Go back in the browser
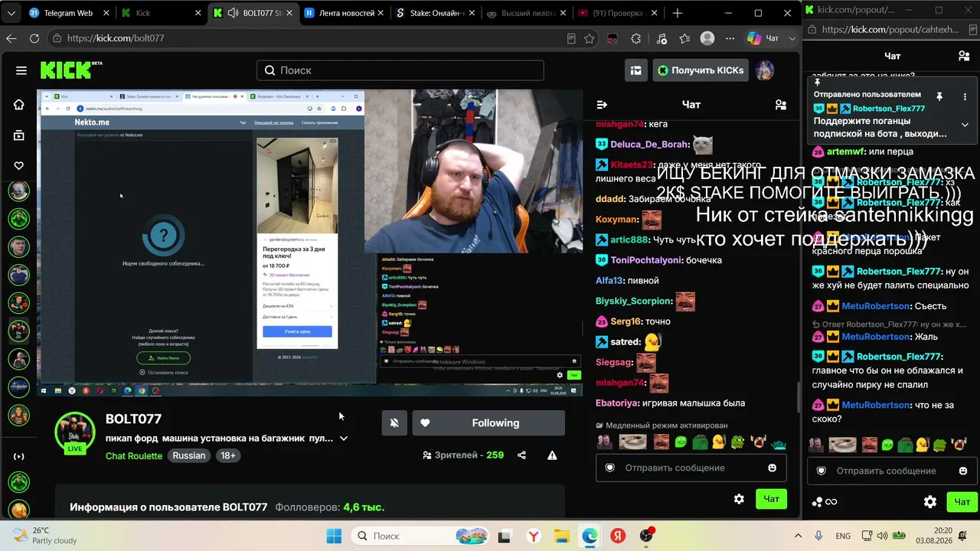 (11, 38)
